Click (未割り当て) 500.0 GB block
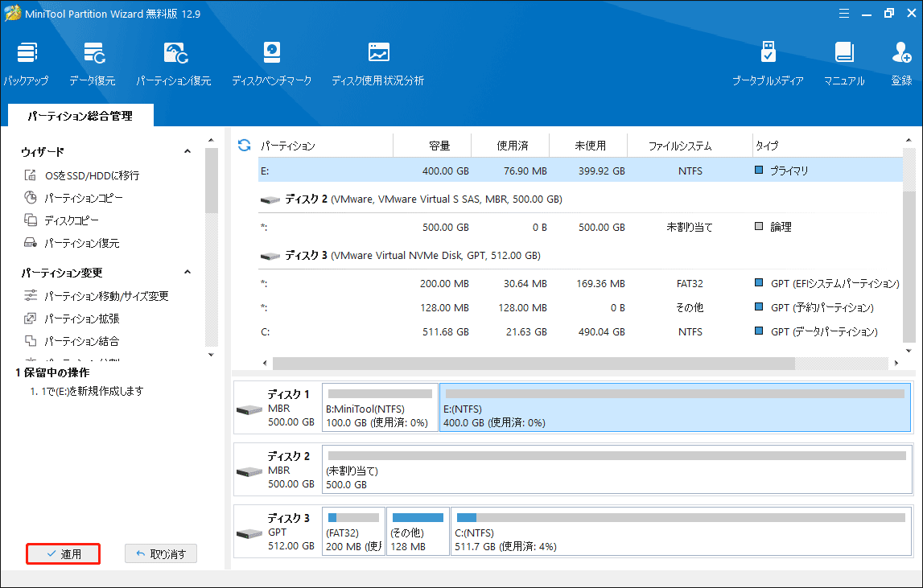Viewport: 923px width, 588px height. tap(617, 469)
